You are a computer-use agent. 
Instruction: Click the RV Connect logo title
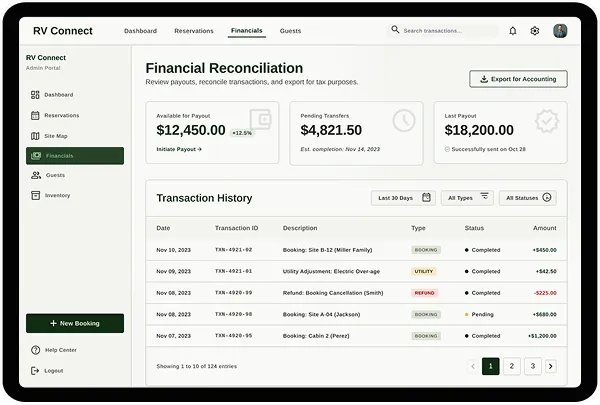[63, 31]
